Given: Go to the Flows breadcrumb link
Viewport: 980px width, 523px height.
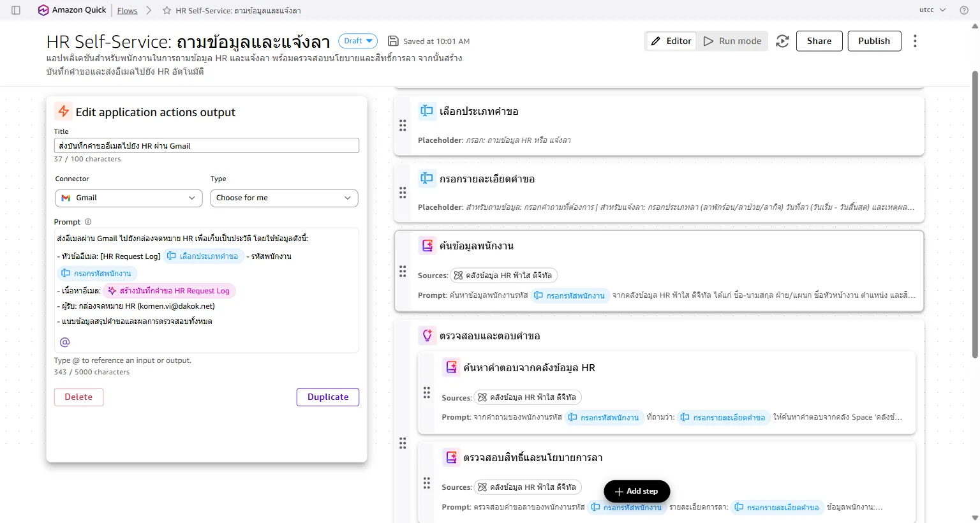Looking at the screenshot, I should (x=128, y=10).
